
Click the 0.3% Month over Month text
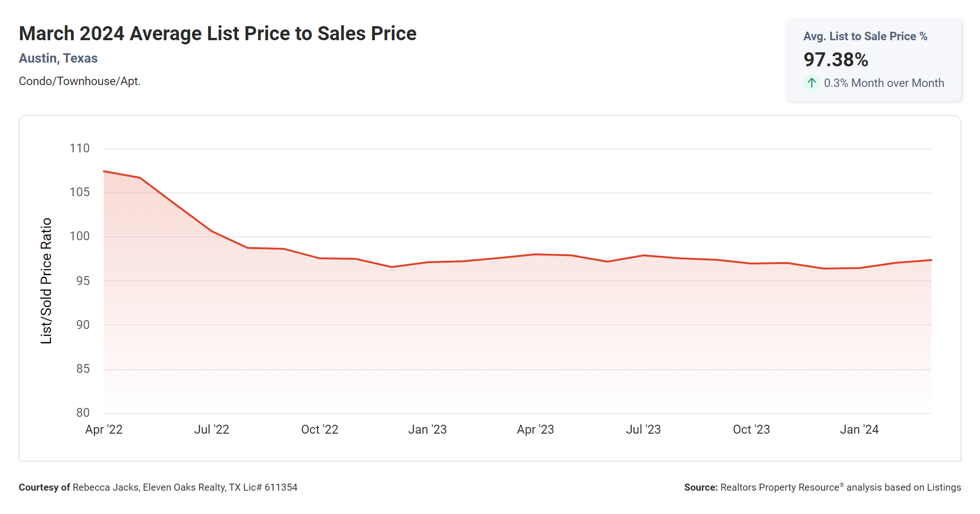884,83
